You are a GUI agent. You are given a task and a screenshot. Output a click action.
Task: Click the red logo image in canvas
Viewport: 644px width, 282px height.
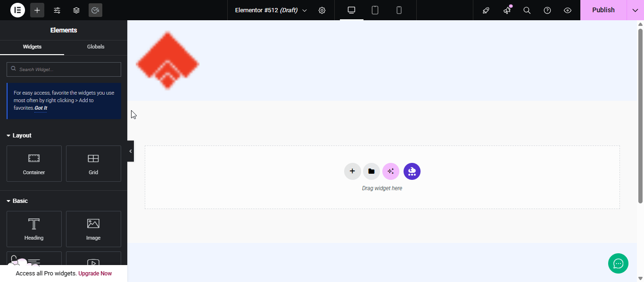click(x=167, y=60)
